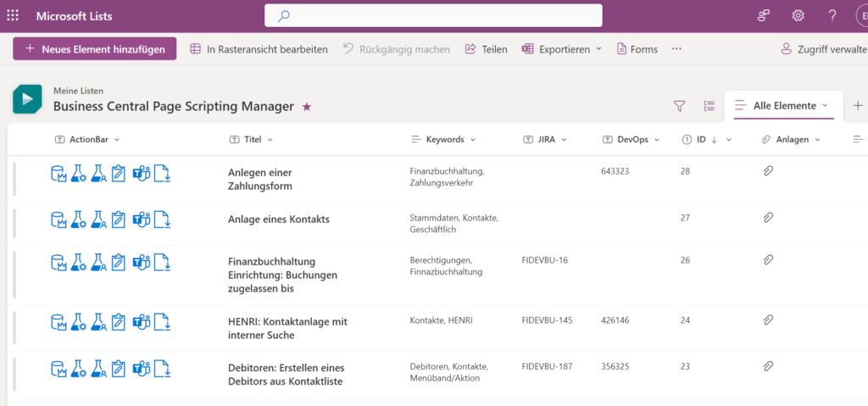Click DevOps value 426146
The width and height of the screenshot is (868, 406).
[615, 320]
